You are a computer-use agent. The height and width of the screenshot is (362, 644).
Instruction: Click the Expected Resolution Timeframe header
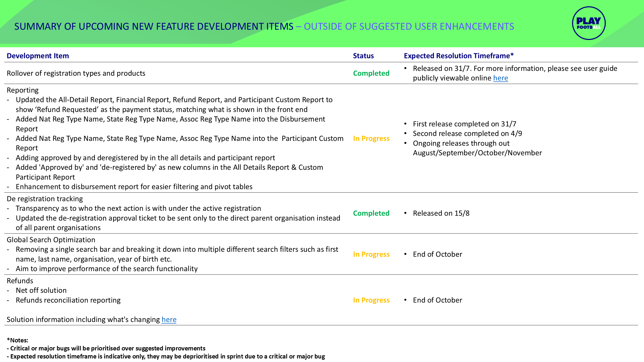coord(459,56)
